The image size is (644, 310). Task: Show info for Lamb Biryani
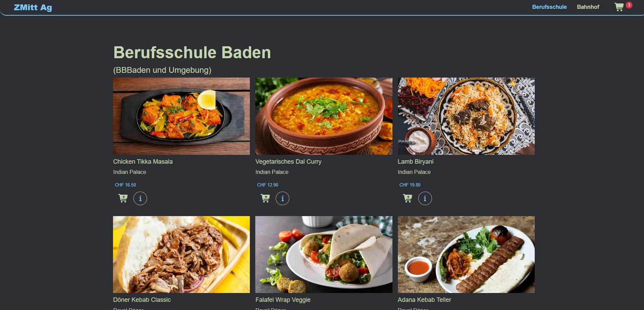425,198
